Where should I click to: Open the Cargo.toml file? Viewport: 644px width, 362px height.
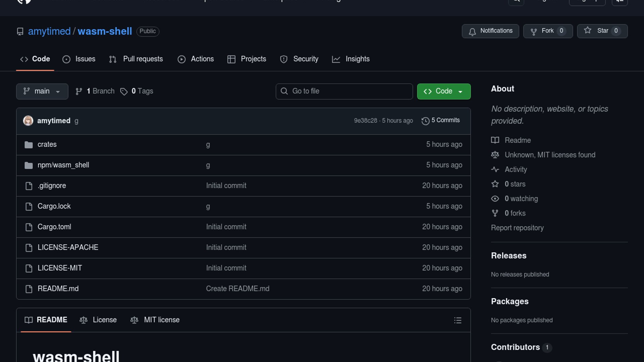pyautogui.click(x=54, y=227)
